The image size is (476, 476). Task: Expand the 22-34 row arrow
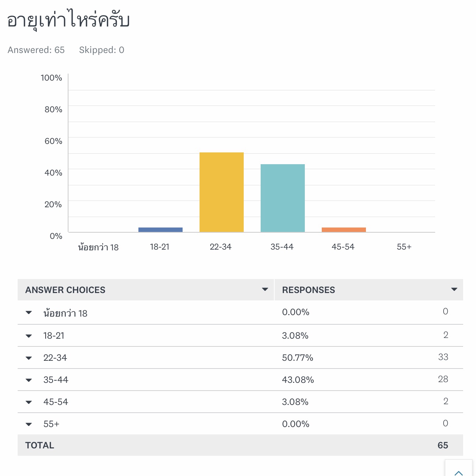pos(29,358)
